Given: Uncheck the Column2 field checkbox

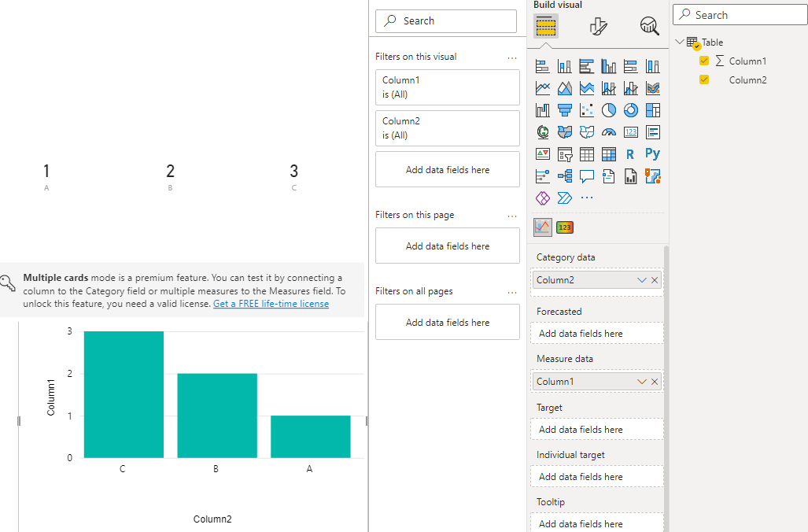Looking at the screenshot, I should [x=704, y=79].
